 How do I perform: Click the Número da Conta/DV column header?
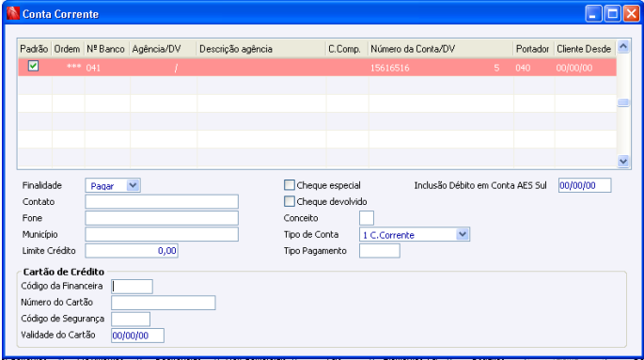(440, 49)
